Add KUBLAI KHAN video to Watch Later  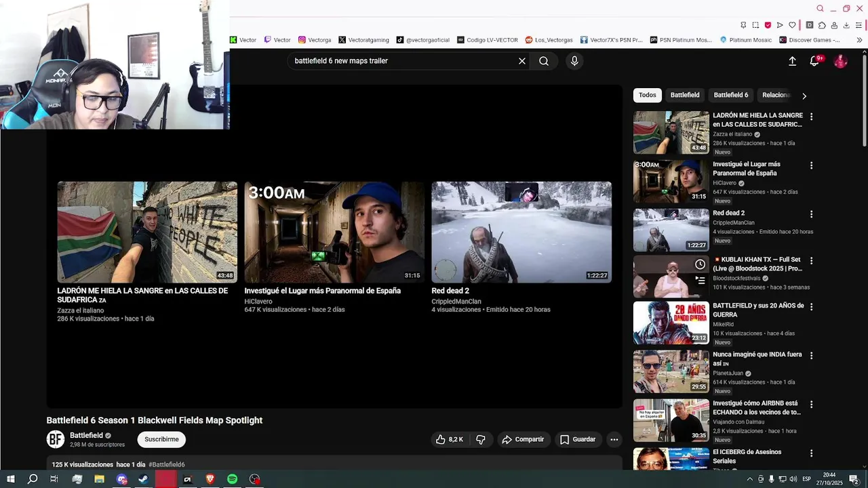(x=700, y=264)
